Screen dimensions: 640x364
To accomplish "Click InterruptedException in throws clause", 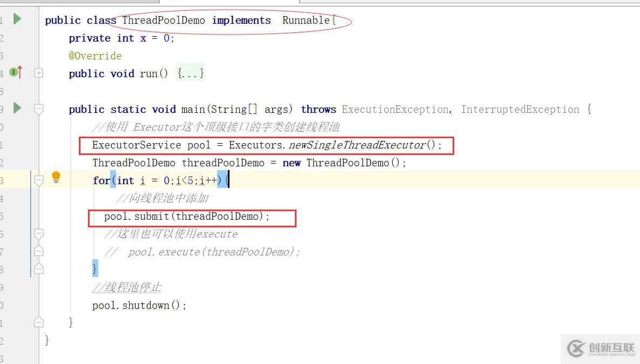I will (x=520, y=110).
